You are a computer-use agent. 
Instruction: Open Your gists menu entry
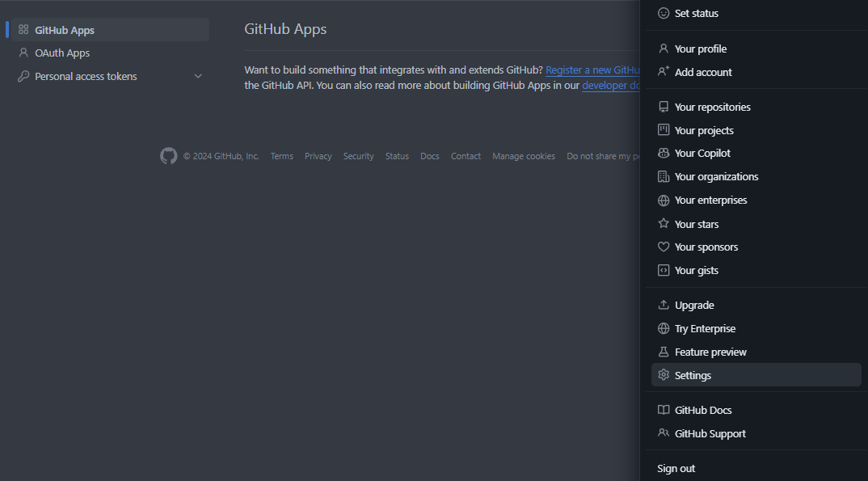[x=756, y=270]
